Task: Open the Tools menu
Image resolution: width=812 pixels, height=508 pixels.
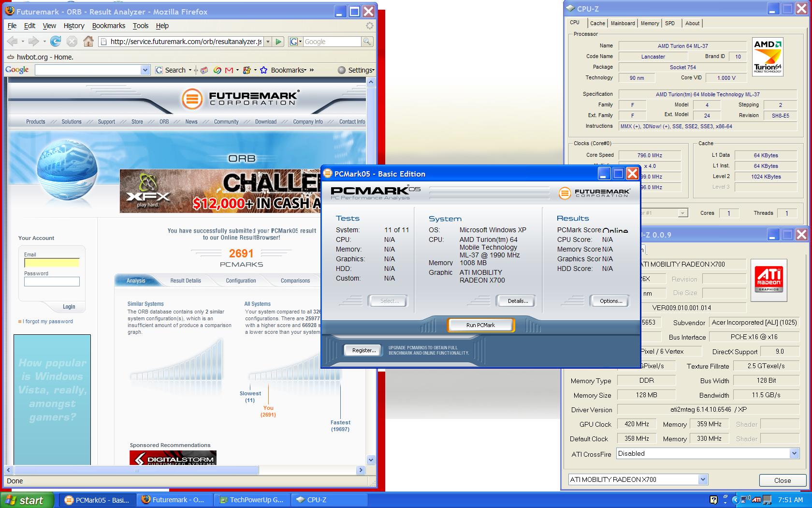Action: point(141,26)
